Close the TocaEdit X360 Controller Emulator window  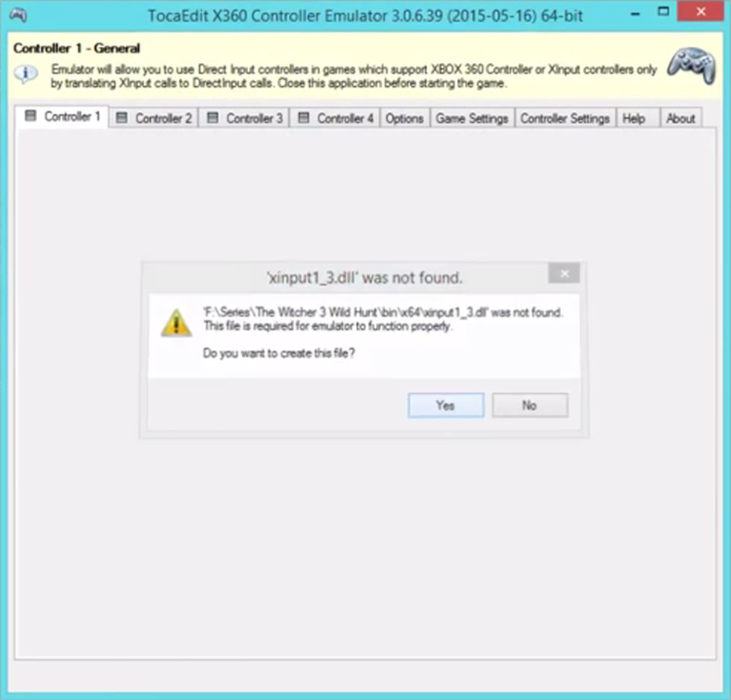tap(701, 12)
